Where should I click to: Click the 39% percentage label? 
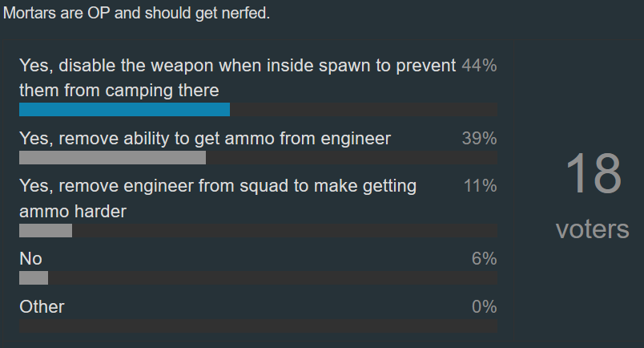click(479, 139)
